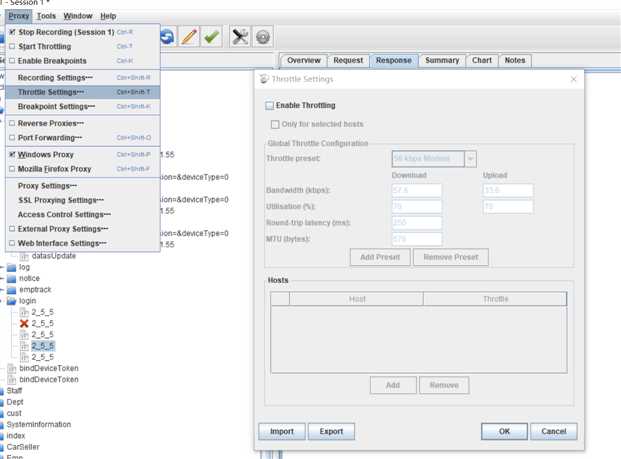Open the Throttle preset dropdown arrow
The image size is (621, 459).
(x=471, y=159)
